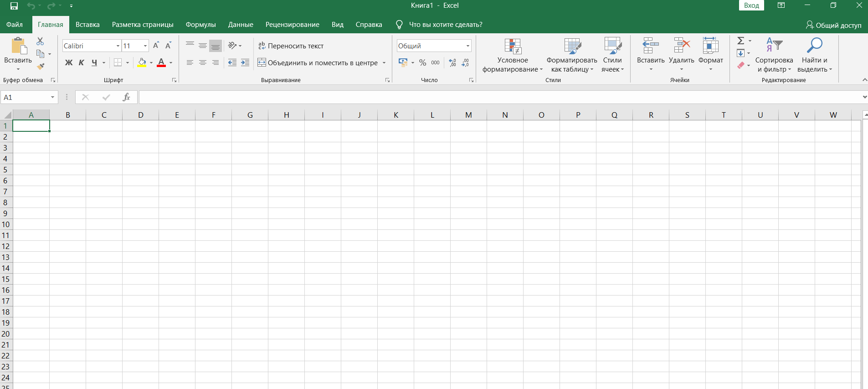The image size is (868, 389).
Task: Insert cells with ribbon Вставить button in Ячейки
Action: point(651,55)
